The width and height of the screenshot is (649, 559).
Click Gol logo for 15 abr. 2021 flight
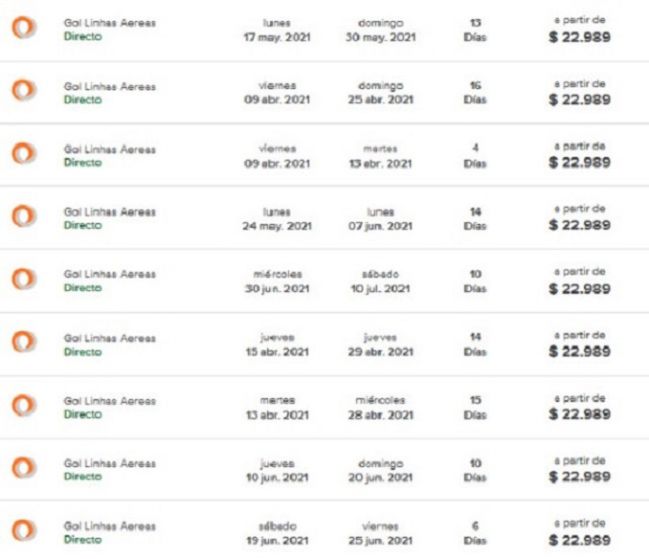pos(24,342)
